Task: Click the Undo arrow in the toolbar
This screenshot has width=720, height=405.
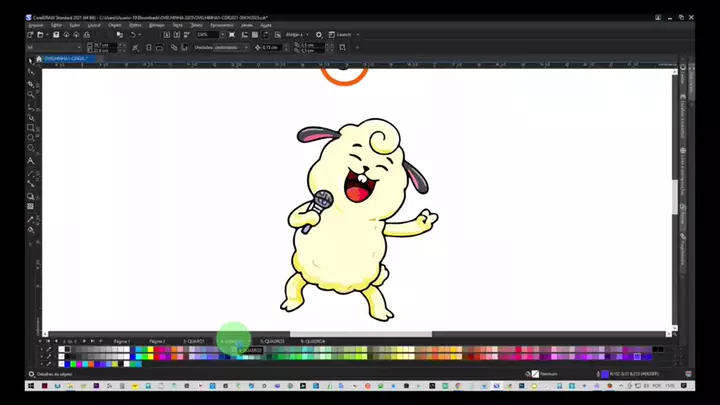Action: point(134,35)
